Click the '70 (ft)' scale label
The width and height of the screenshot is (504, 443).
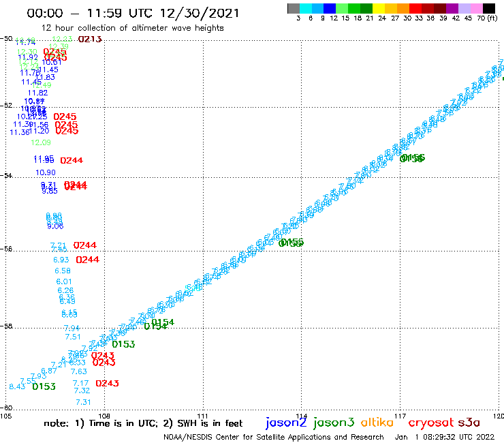(x=487, y=18)
